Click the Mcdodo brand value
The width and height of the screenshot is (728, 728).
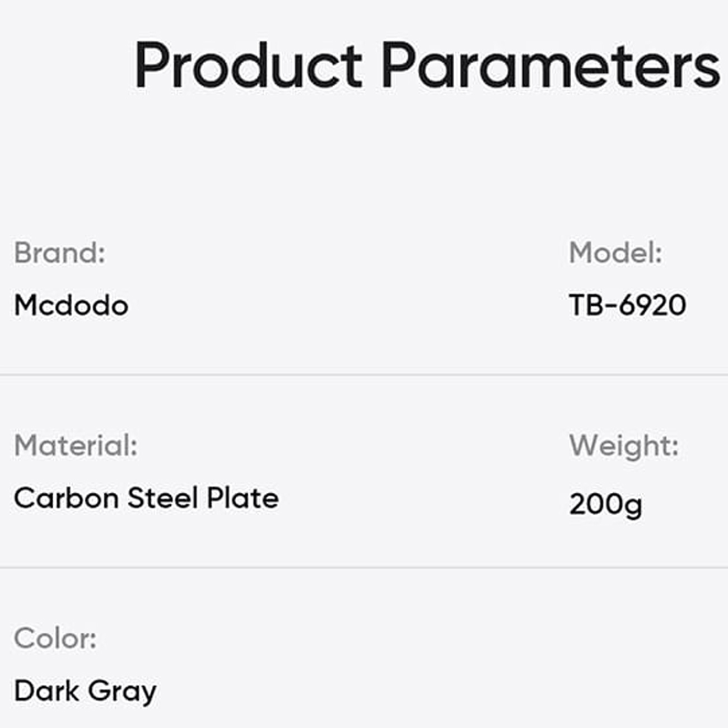click(71, 306)
